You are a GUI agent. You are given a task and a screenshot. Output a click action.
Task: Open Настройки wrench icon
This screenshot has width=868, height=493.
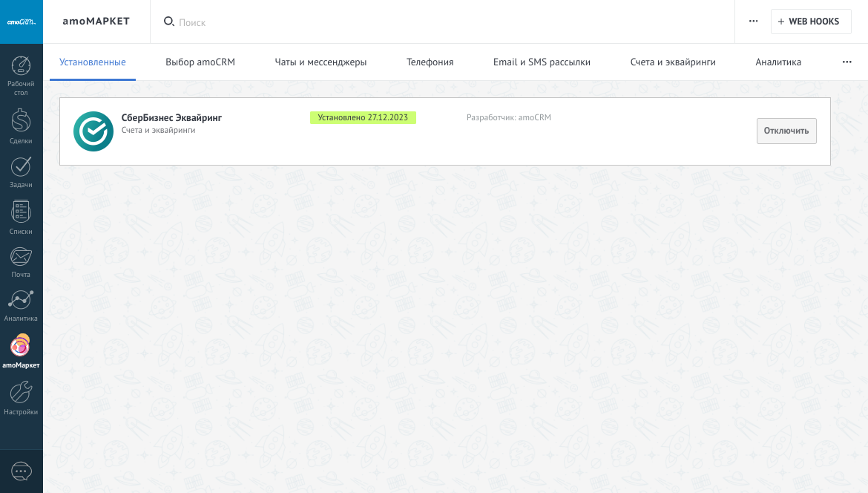pyautogui.click(x=21, y=393)
